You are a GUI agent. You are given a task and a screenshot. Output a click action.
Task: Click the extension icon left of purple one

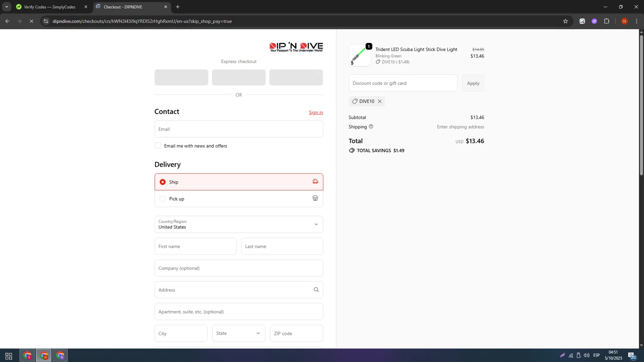point(582,21)
